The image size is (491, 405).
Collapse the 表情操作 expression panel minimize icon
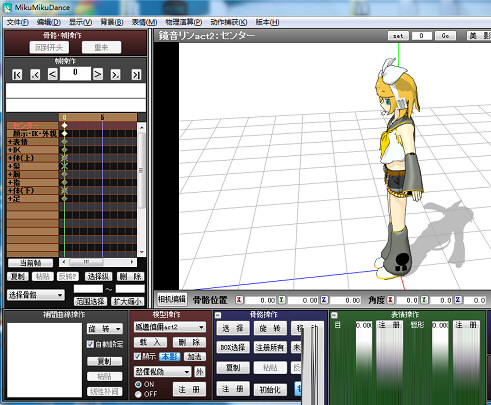tap(334, 315)
